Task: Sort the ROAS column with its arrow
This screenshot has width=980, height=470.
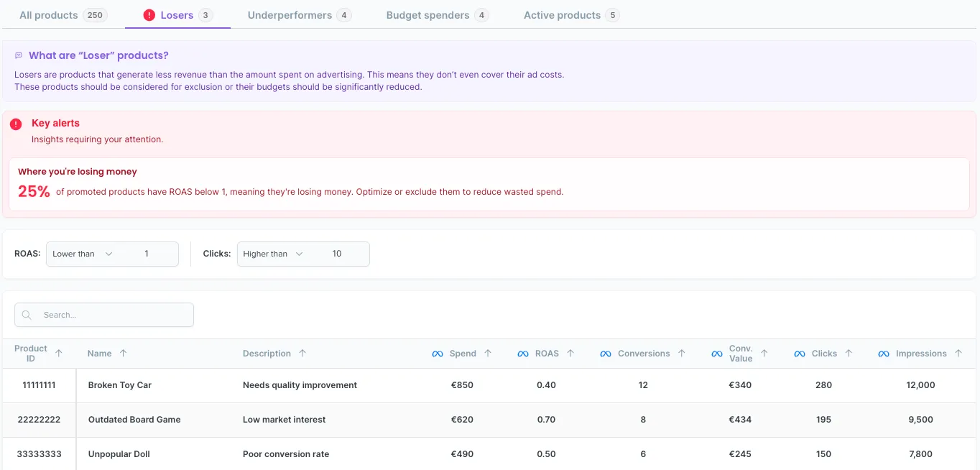Action: [x=570, y=353]
